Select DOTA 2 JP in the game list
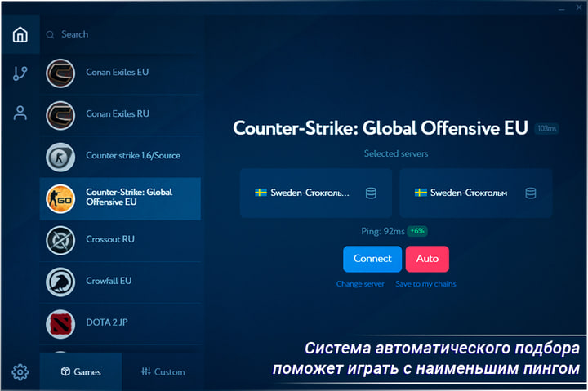The width and height of the screenshot is (588, 391). 120,323
